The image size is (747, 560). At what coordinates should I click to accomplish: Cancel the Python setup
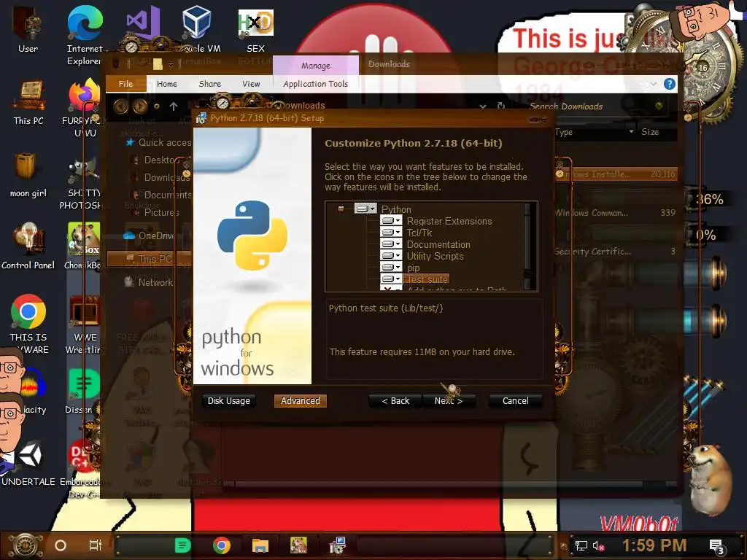[x=516, y=401]
